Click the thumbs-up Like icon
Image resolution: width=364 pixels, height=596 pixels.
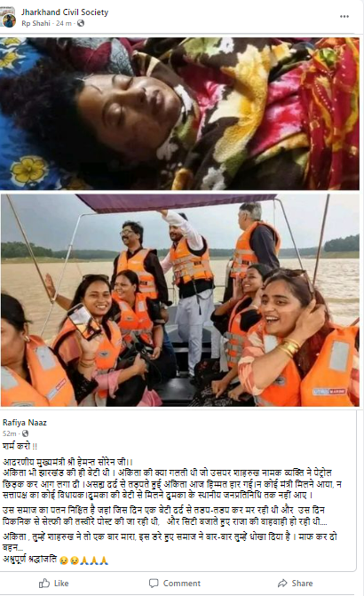click(x=44, y=583)
